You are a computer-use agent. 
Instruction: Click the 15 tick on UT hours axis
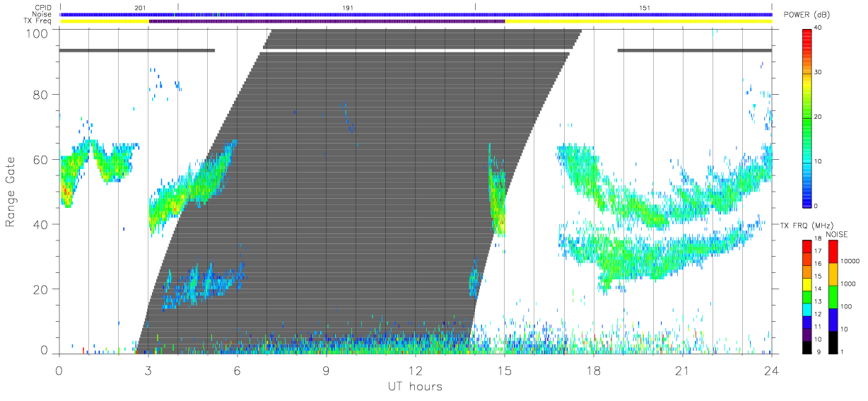505,370
